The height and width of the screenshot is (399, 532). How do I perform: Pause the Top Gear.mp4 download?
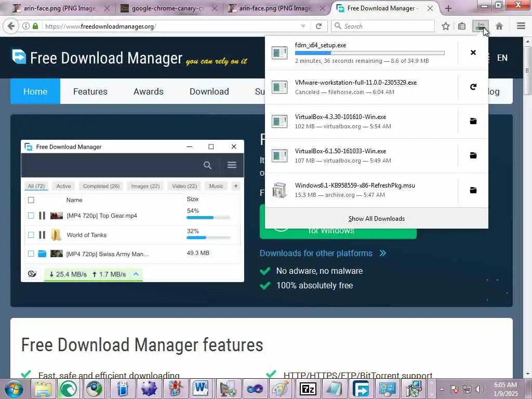tap(42, 216)
